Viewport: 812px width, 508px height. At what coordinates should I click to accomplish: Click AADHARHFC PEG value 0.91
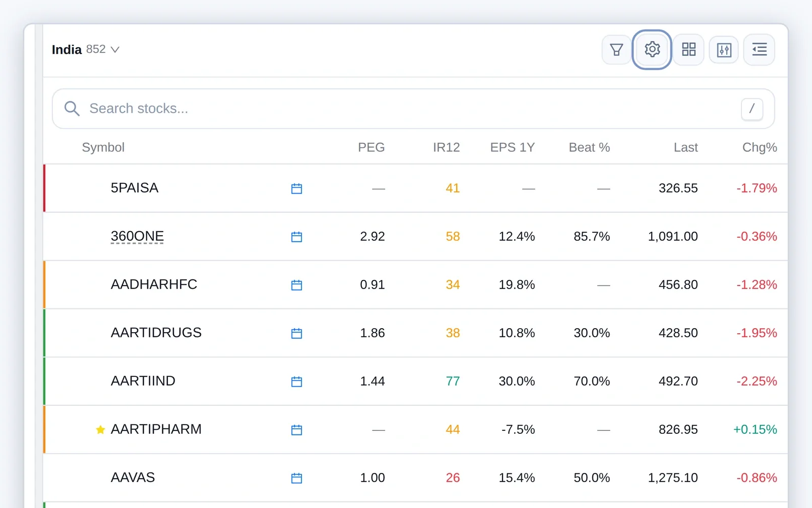(x=373, y=285)
